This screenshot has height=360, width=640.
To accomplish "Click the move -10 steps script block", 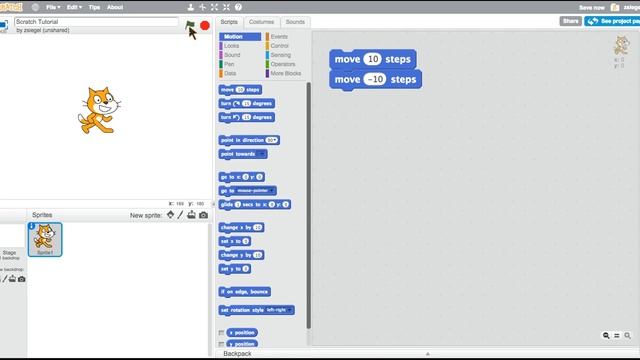I will click(376, 79).
